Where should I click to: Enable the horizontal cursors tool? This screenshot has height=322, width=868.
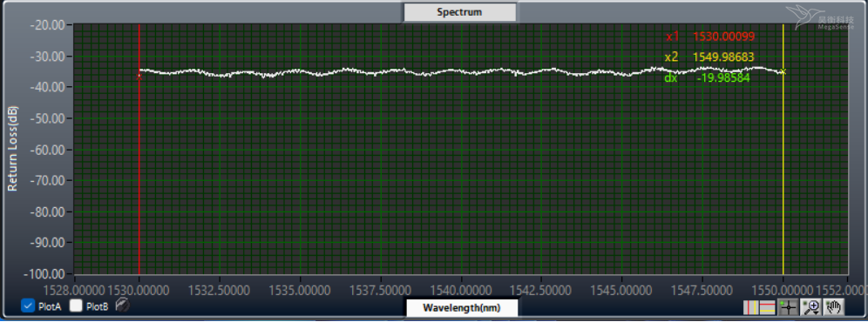click(767, 307)
